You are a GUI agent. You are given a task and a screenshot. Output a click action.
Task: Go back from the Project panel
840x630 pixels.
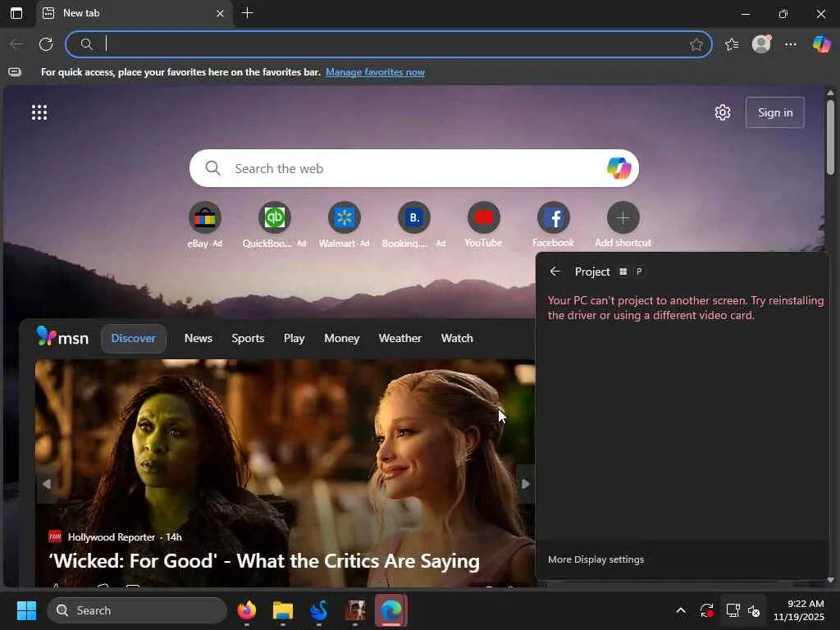[555, 272]
